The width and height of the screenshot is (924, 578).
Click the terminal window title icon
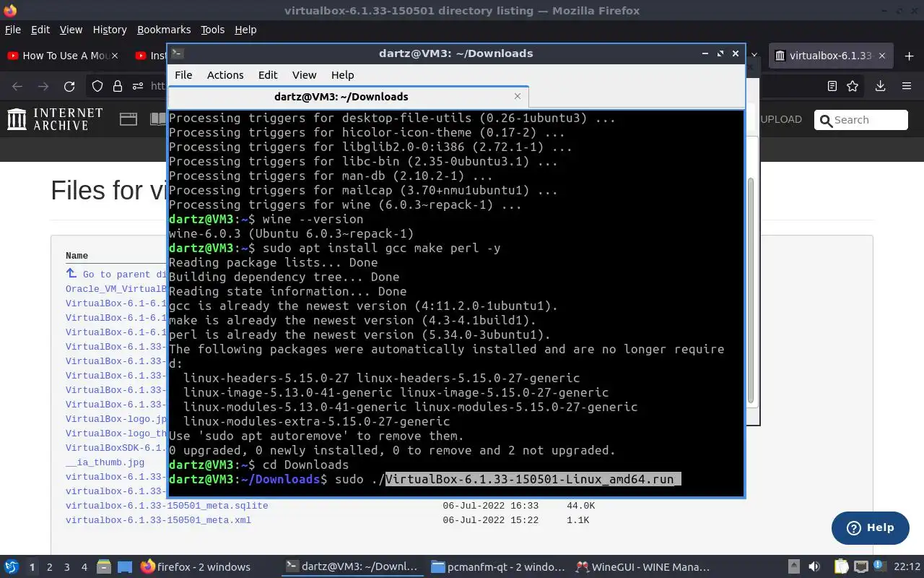pyautogui.click(x=178, y=53)
